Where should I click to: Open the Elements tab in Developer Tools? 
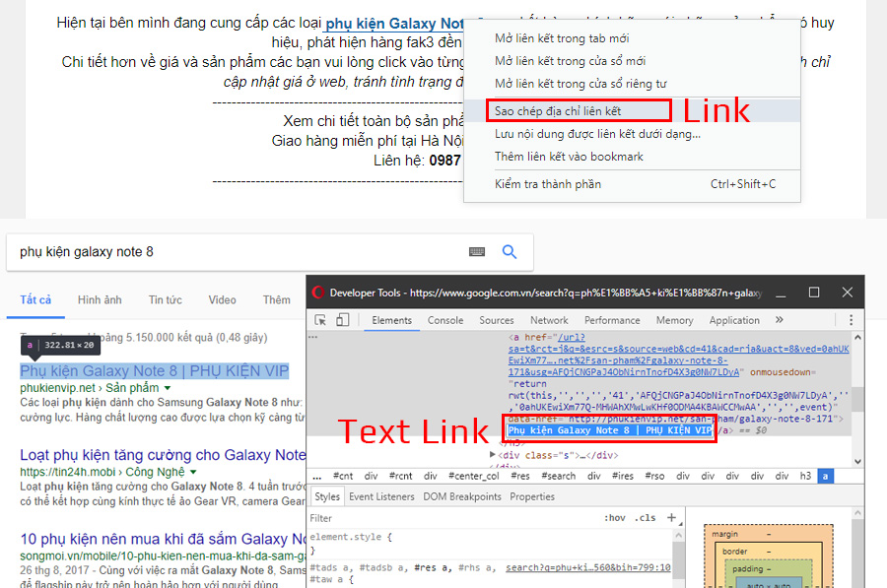point(391,320)
